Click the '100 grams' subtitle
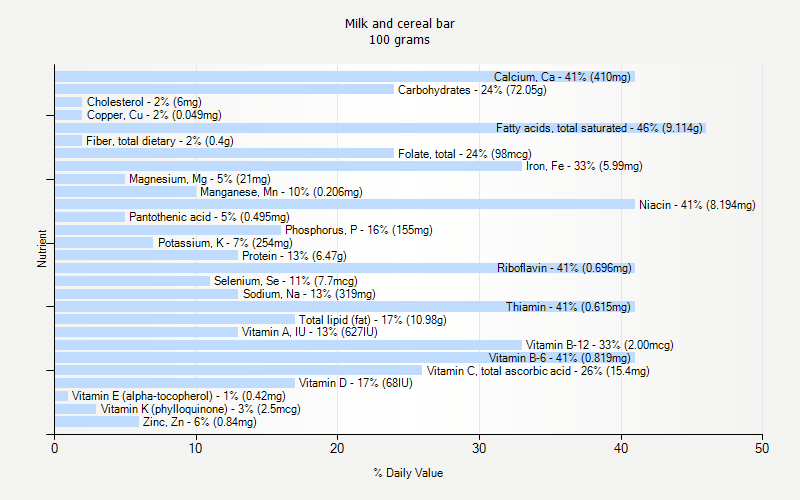800x500 pixels. pyautogui.click(x=399, y=40)
